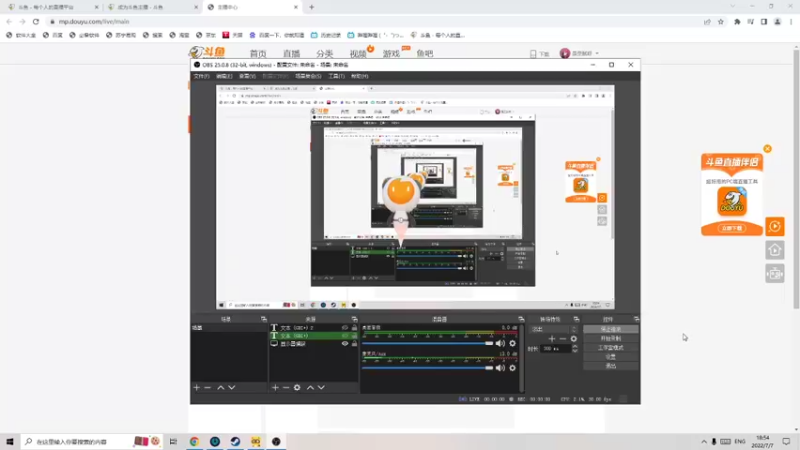The image size is (800, 450).
Task: Open source properties gear icon
Action: pyautogui.click(x=297, y=388)
